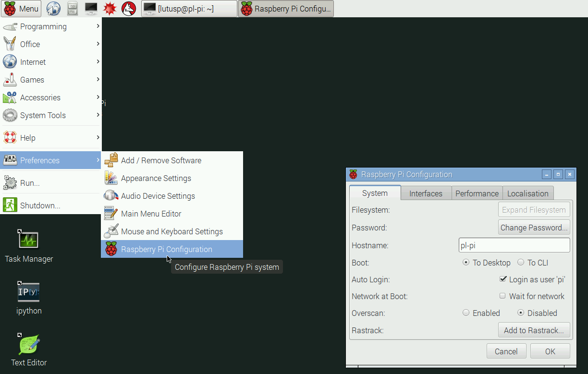This screenshot has height=374, width=588.
Task: Open the Internet menu category
Action: [x=51, y=62]
